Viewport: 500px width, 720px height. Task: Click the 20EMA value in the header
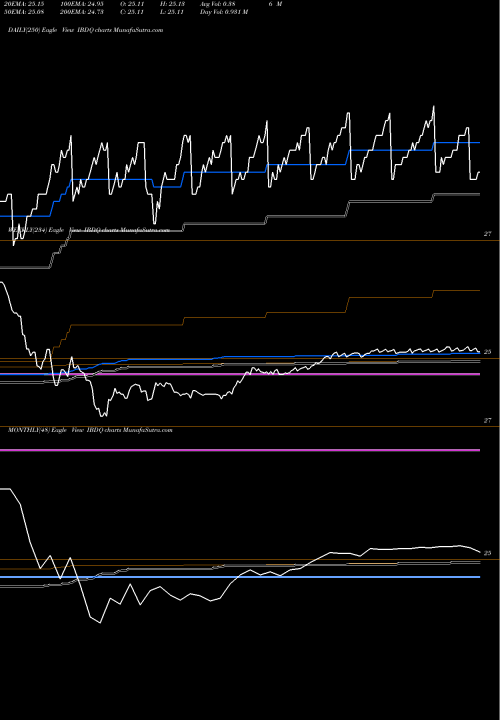click(x=22, y=4)
